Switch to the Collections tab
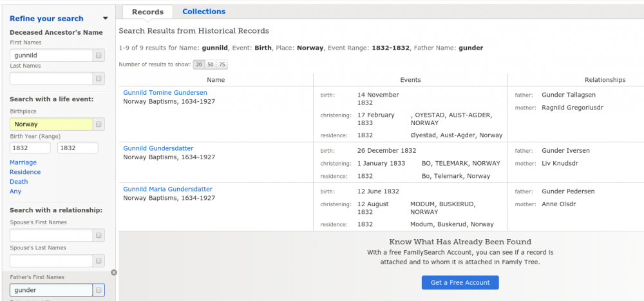644x301 pixels. [204, 12]
